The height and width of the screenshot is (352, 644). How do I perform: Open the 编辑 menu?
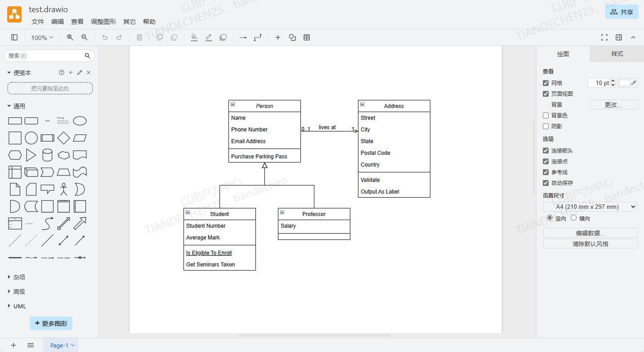(x=58, y=22)
